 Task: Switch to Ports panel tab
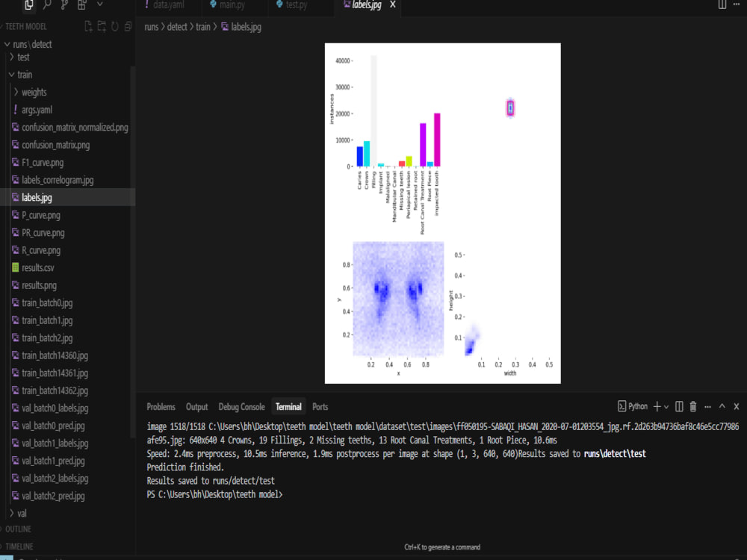pos(320,407)
